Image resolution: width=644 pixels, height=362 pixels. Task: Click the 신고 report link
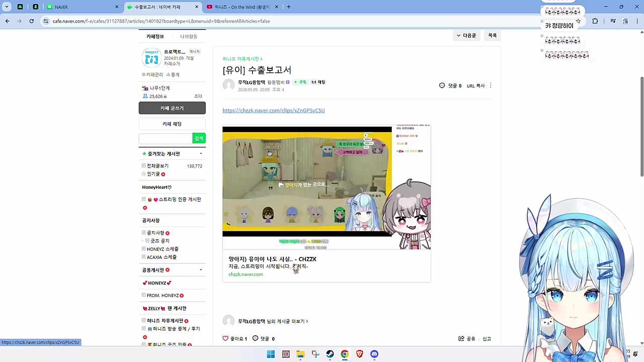click(x=487, y=339)
